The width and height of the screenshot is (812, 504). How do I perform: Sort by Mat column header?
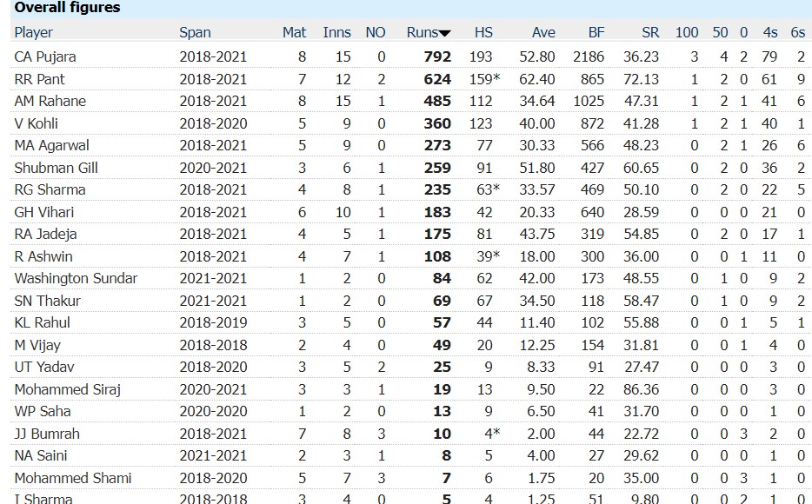[x=294, y=32]
